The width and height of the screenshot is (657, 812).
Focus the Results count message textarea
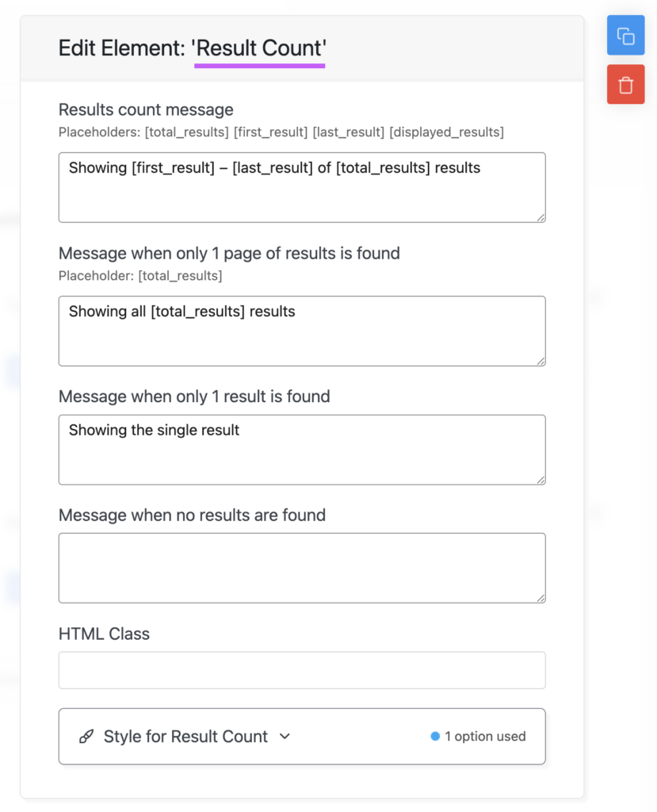(302, 187)
